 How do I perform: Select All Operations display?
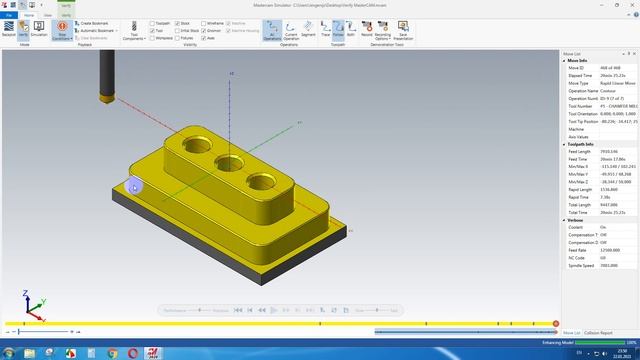click(272, 31)
